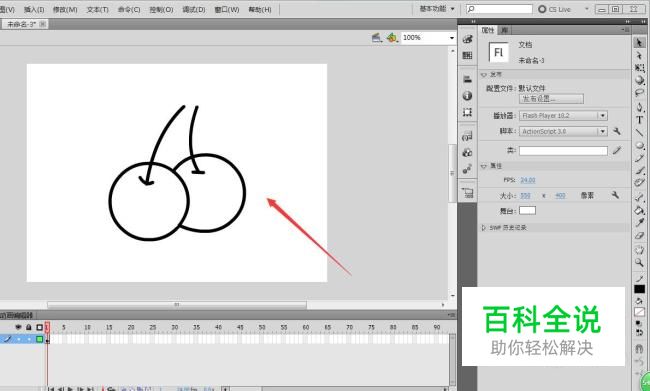Open the Info panel icon
The width and height of the screenshot is (650, 391).
[467, 95]
